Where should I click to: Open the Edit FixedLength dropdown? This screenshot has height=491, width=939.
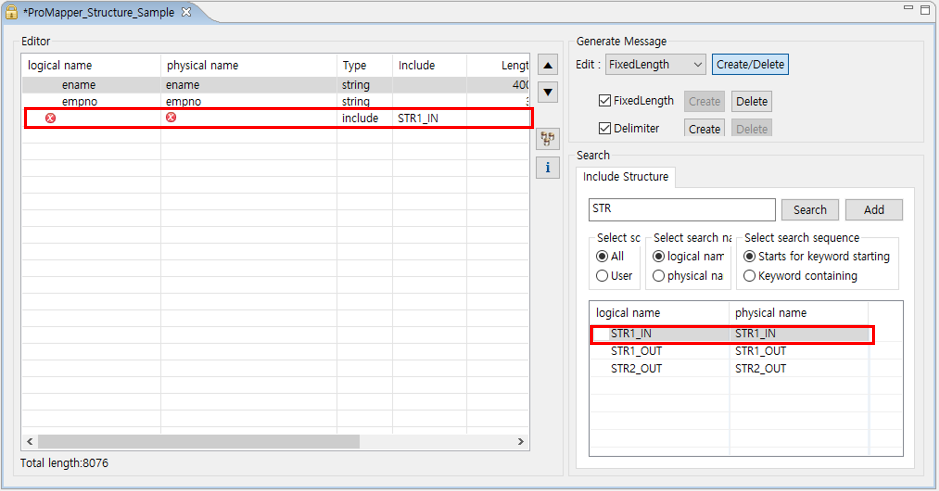[656, 65]
